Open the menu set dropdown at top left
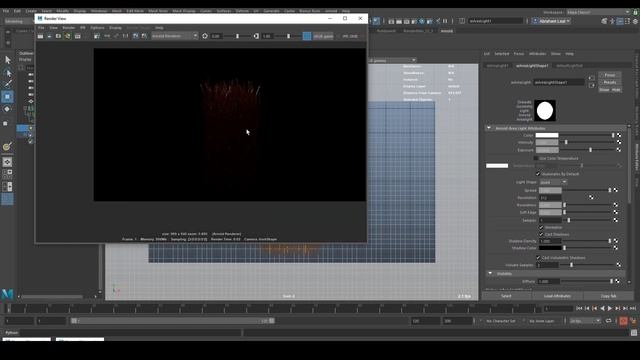Screen dimensions: 640x360 pyautogui.click(x=18, y=21)
